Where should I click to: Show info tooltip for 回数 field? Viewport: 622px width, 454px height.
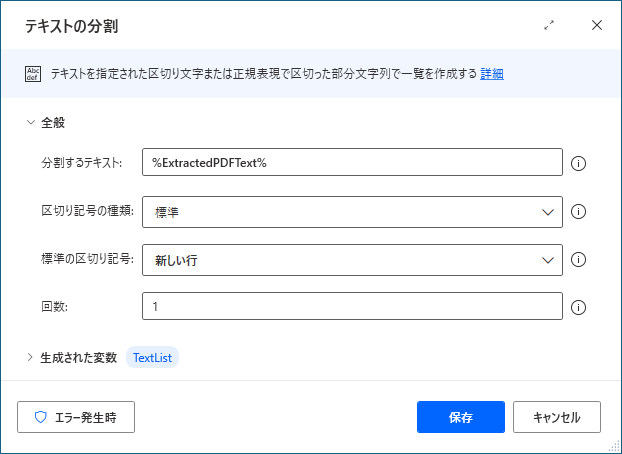[577, 308]
